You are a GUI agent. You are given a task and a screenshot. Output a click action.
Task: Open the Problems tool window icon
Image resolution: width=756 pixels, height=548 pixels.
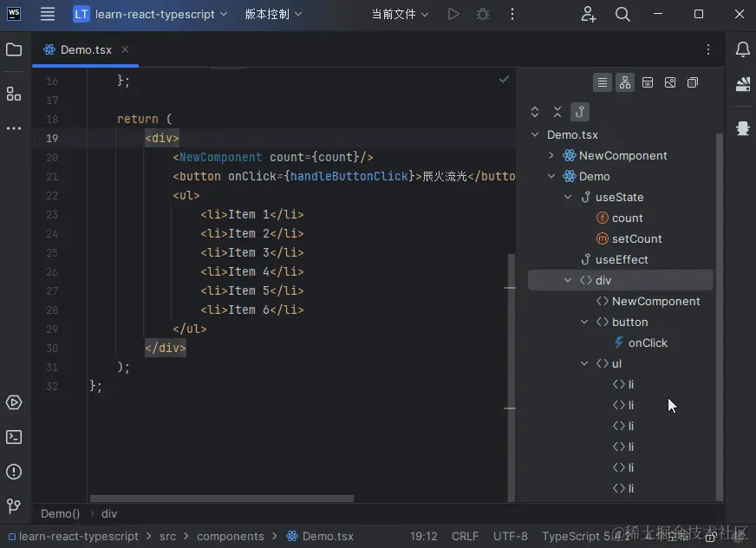click(14, 472)
